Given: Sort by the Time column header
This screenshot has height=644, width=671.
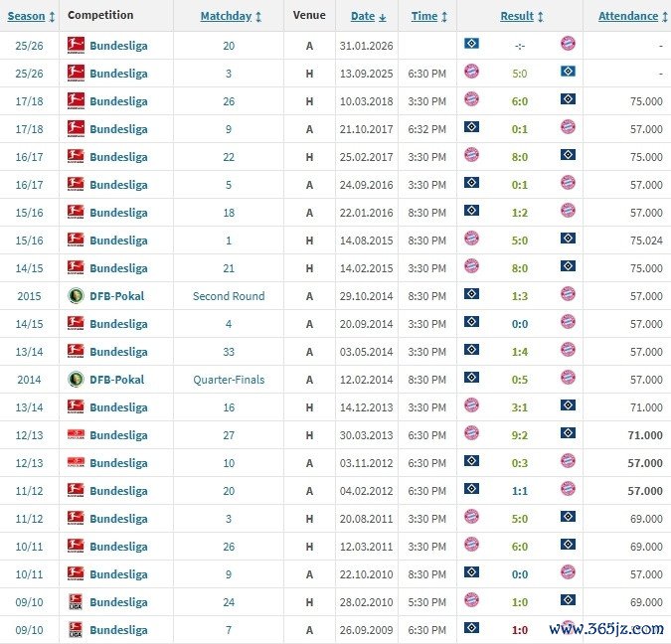Looking at the screenshot, I should pyautogui.click(x=424, y=16).
